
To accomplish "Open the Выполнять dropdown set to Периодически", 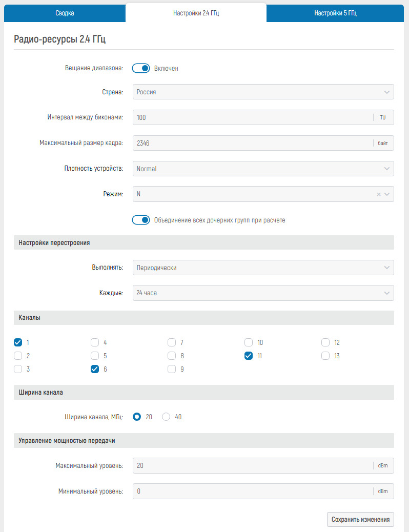I will coord(263,268).
